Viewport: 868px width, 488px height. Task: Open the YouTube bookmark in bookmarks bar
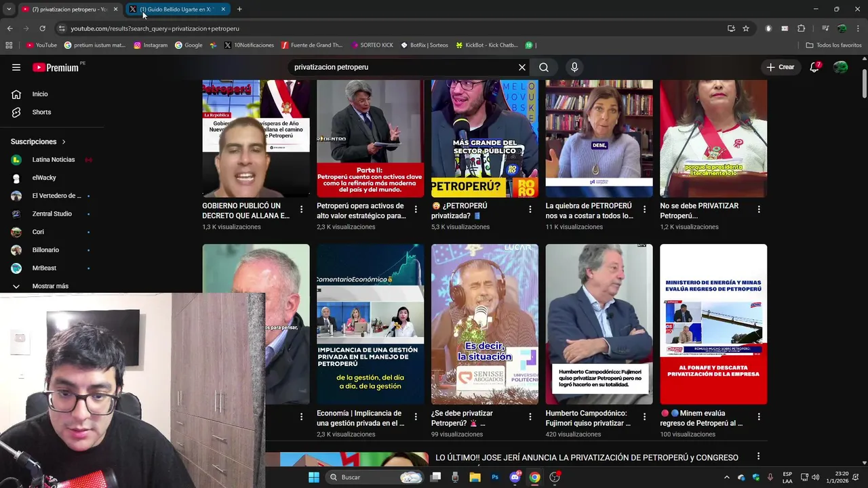[x=41, y=45]
